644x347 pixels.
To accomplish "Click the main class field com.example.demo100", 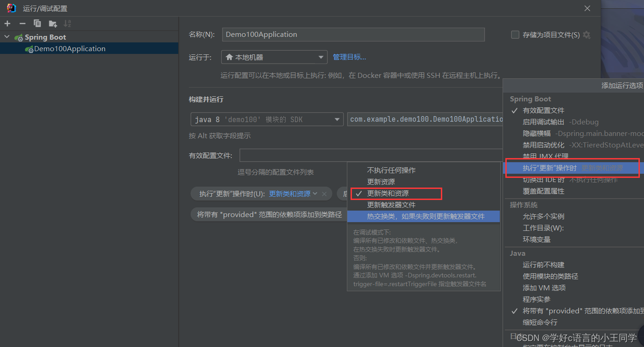I will [x=426, y=119].
